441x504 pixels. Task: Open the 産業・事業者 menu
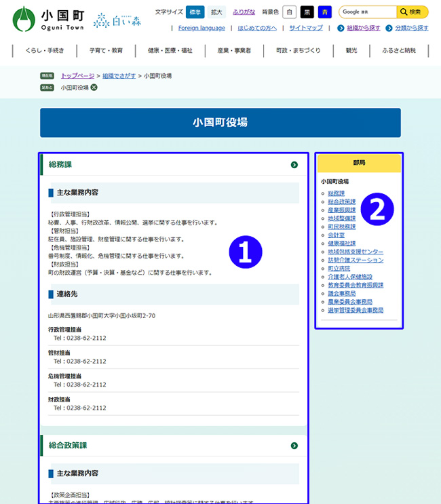(x=234, y=50)
